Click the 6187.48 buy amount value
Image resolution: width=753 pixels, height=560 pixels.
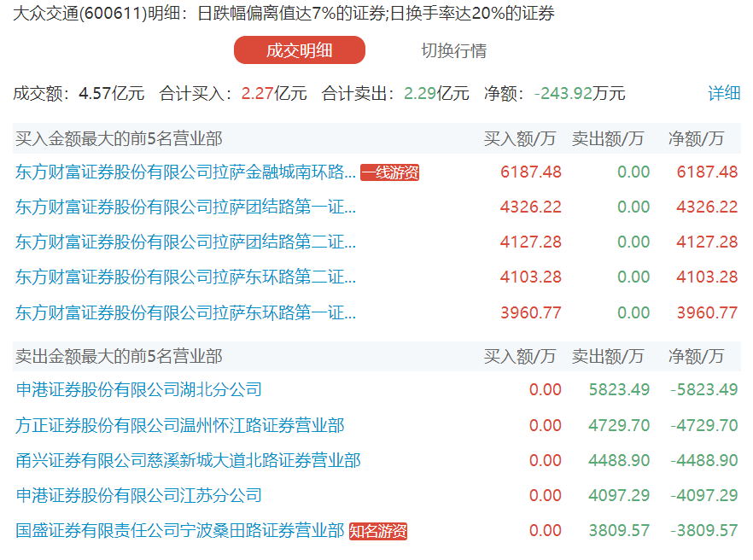530,172
